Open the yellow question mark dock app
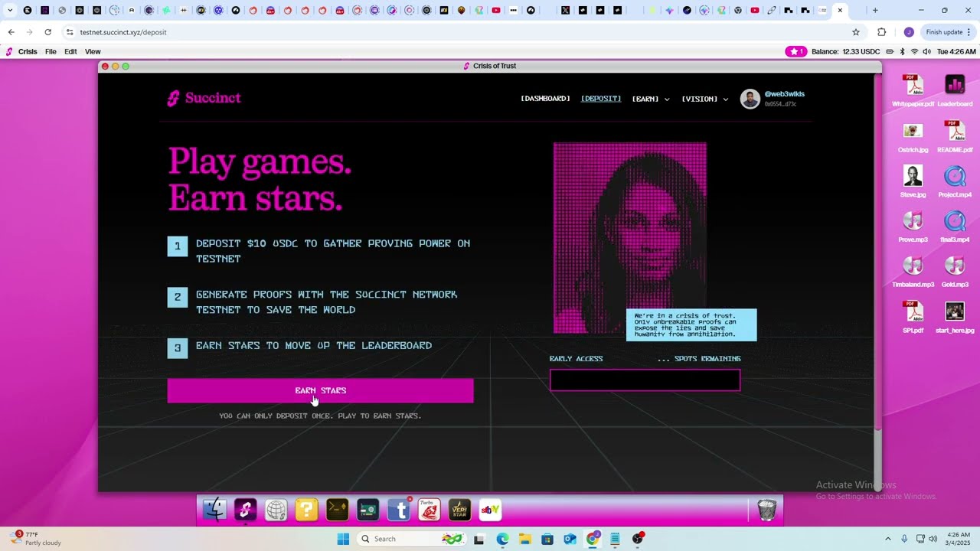 point(306,510)
